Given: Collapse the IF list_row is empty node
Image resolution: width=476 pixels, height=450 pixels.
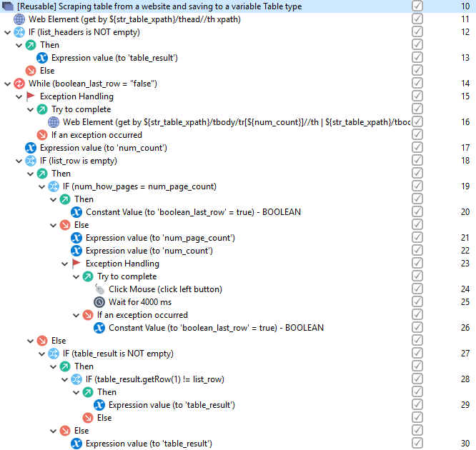Looking at the screenshot, I should coord(19,161).
